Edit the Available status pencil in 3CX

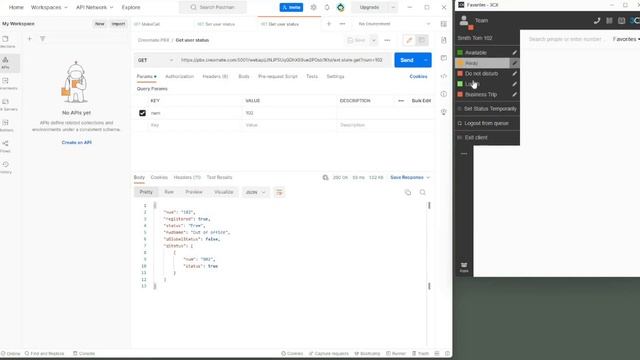tap(514, 53)
